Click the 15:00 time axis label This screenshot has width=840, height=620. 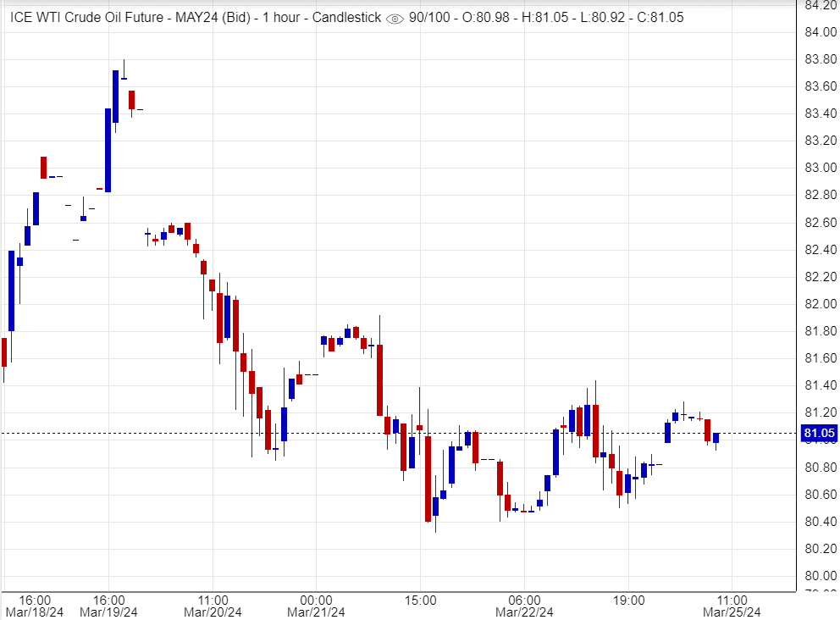coord(421,599)
